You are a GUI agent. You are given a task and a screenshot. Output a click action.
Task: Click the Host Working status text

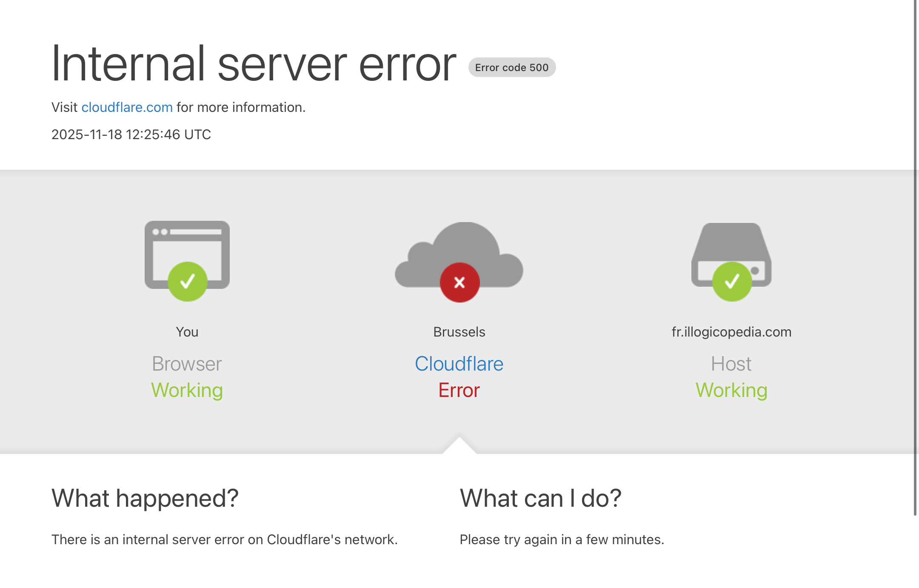coord(731,390)
